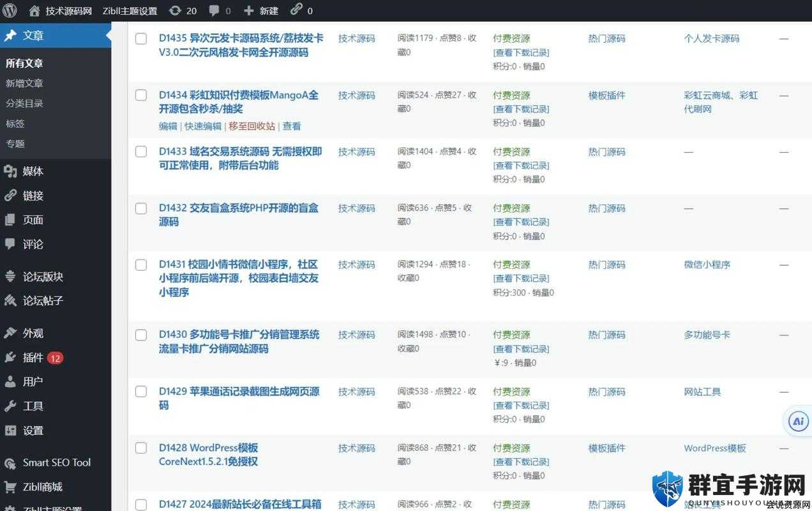
Task: Click 移至回收站 under post D1434
Action: pos(252,126)
